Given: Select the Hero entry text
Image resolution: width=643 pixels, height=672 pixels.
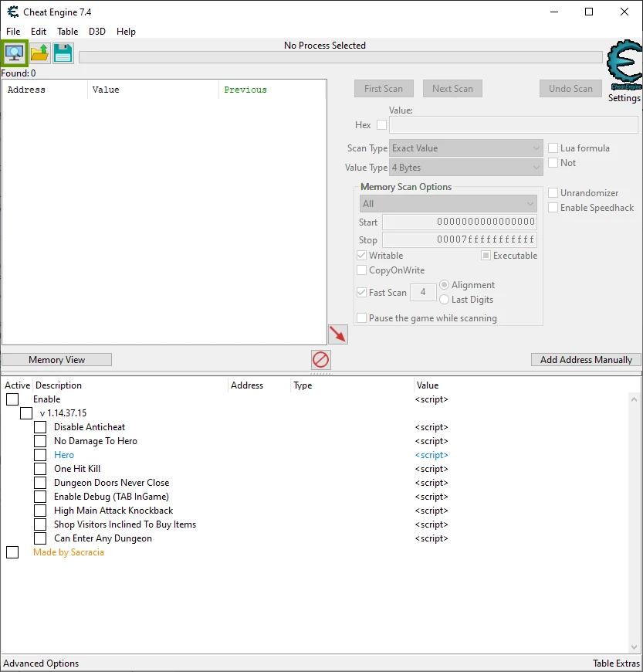Looking at the screenshot, I should click(64, 455).
